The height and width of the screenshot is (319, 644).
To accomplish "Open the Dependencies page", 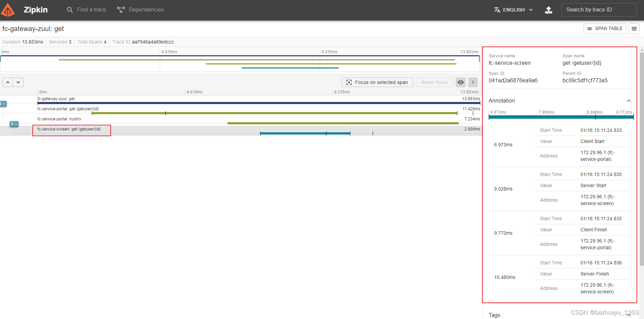I will click(140, 10).
